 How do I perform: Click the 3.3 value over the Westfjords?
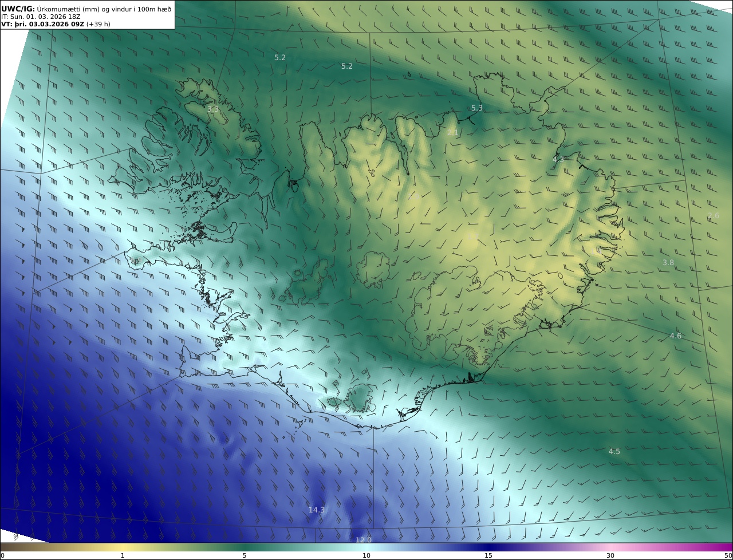[x=213, y=109]
